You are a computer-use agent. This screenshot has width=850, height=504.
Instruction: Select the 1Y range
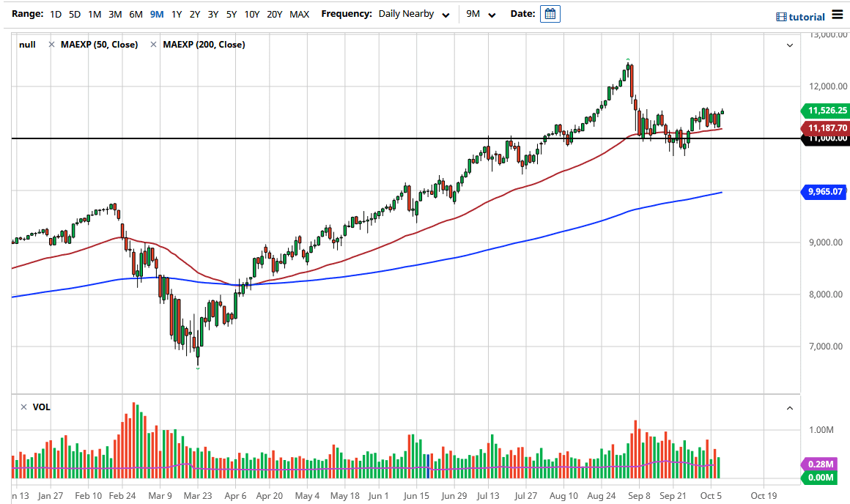[176, 14]
